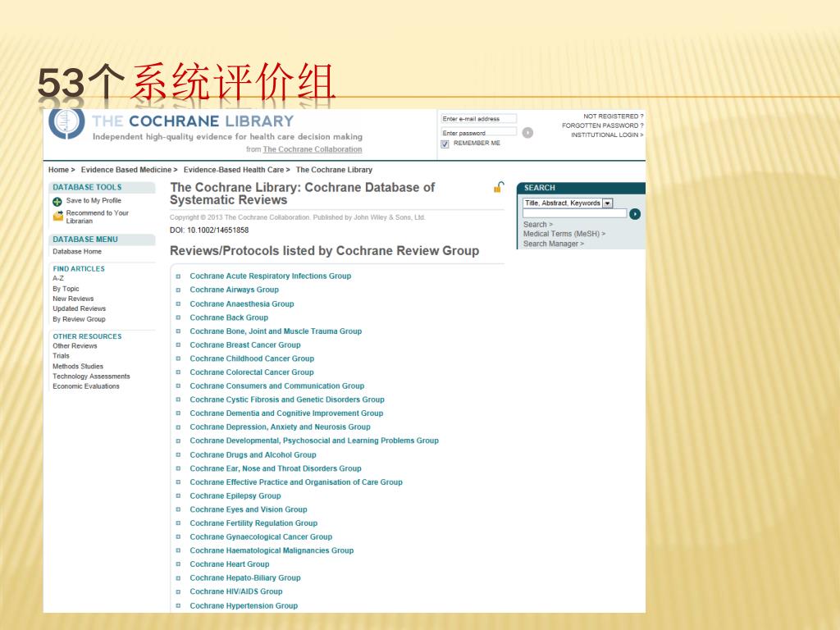Open Cochrane Airways Group link

tap(234, 290)
